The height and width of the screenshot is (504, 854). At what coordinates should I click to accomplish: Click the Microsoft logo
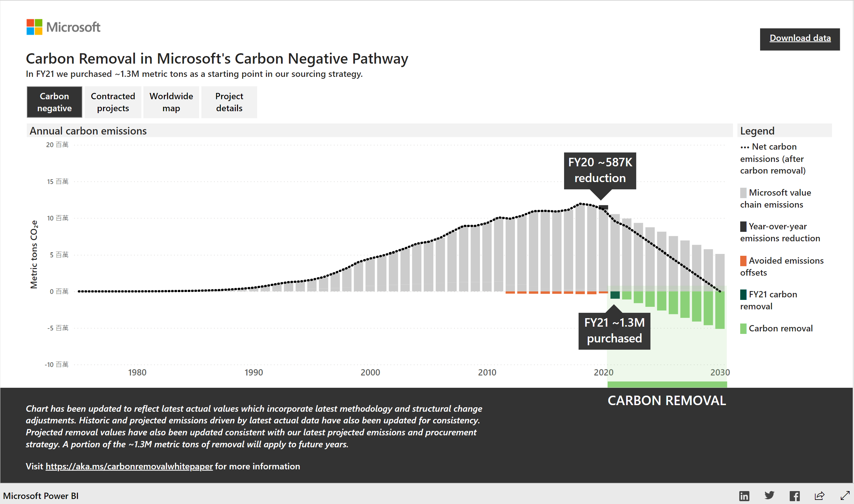[64, 27]
